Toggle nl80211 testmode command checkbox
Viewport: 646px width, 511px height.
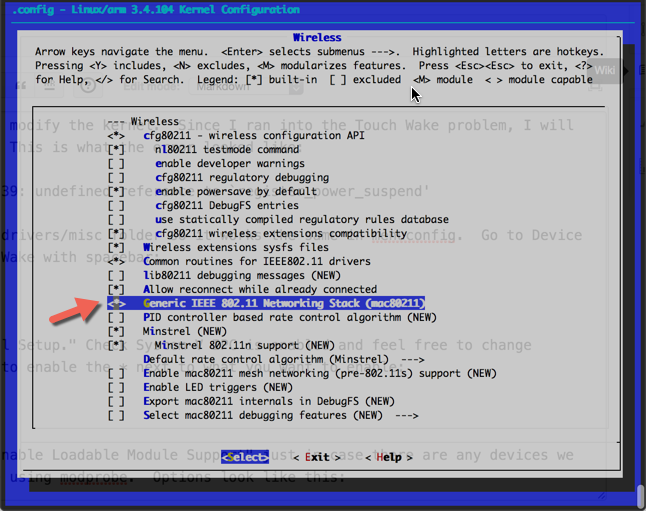(116, 150)
